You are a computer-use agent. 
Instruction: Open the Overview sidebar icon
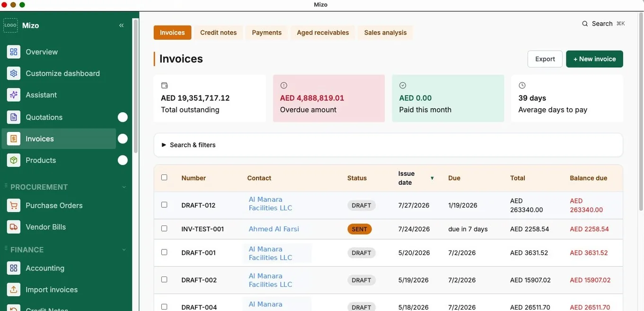(x=14, y=52)
